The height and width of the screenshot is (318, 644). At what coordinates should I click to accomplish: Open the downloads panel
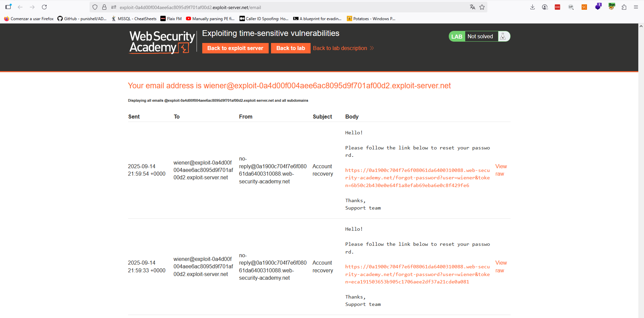coord(532,7)
